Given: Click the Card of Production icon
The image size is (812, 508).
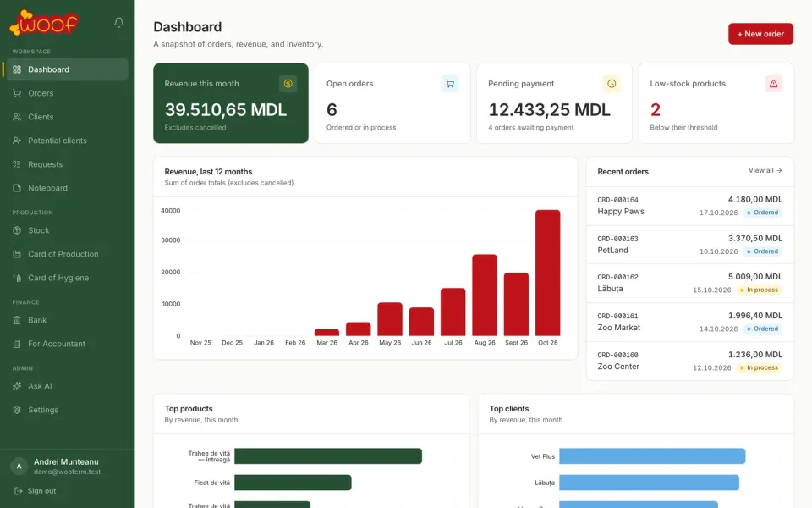Looking at the screenshot, I should point(17,254).
